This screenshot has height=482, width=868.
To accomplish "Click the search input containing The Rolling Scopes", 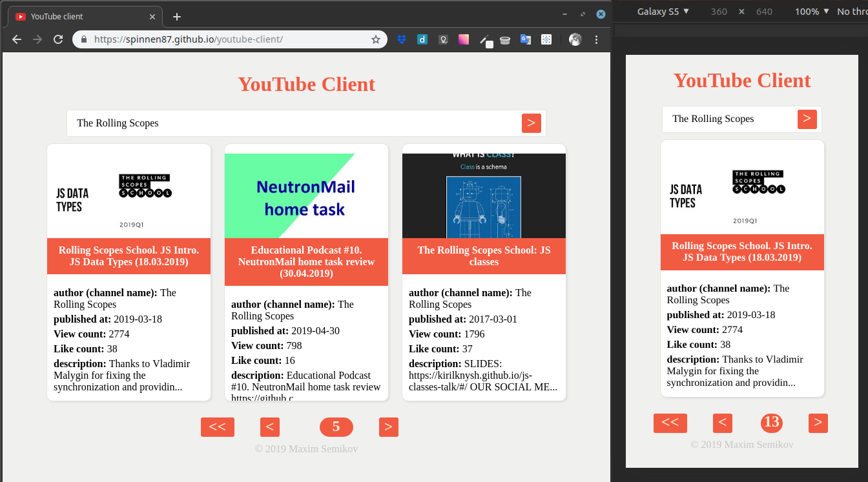I will 258,123.
